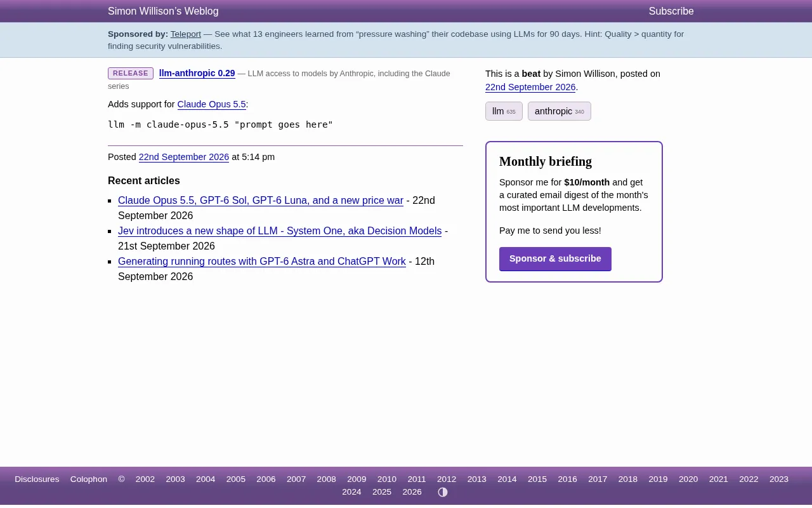Go to the 2023 archive

point(779,479)
